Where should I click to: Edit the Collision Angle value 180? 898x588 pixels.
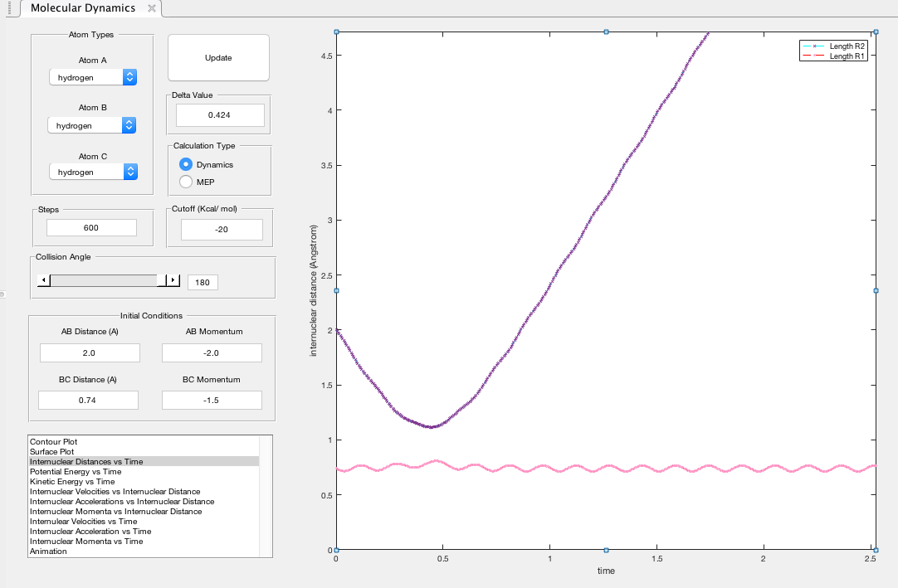(x=203, y=282)
